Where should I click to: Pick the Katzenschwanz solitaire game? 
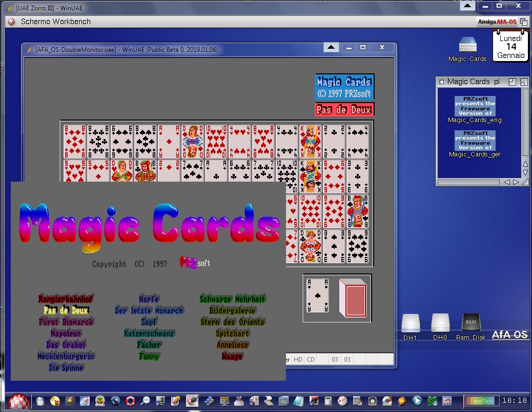[x=149, y=333]
